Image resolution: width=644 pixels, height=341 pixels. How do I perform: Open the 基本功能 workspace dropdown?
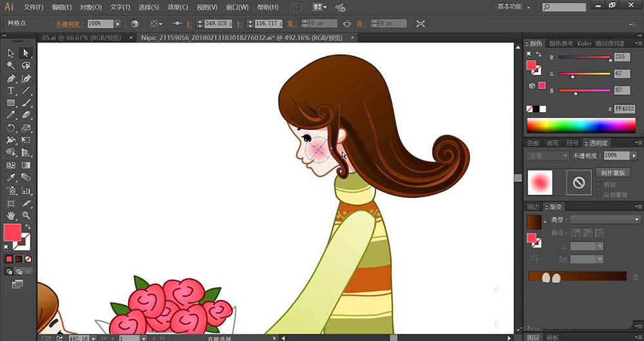tap(514, 7)
